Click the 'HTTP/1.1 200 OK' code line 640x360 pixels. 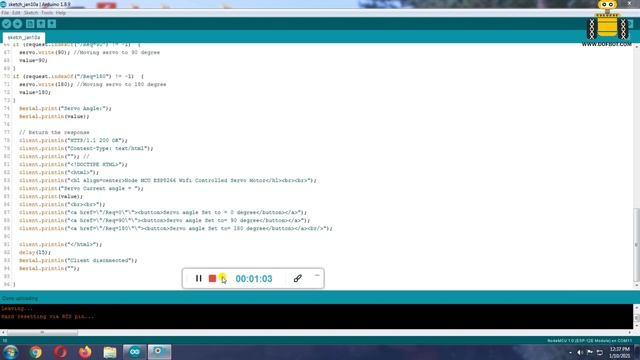point(73,140)
